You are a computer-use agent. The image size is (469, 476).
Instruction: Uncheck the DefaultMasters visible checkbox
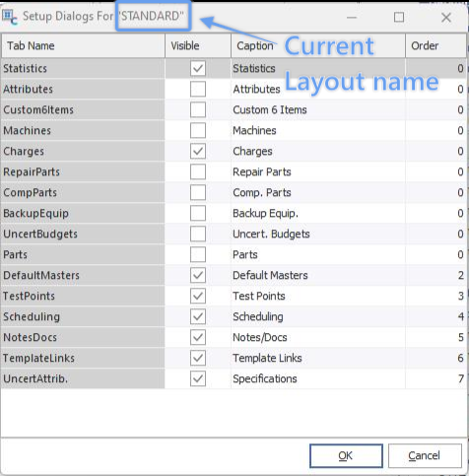198,275
